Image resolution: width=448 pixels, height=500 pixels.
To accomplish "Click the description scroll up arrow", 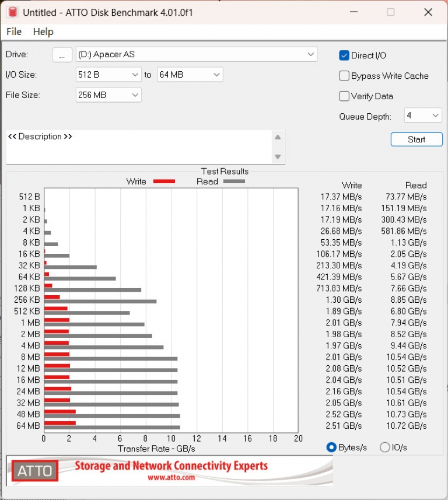I will pos(278,137).
